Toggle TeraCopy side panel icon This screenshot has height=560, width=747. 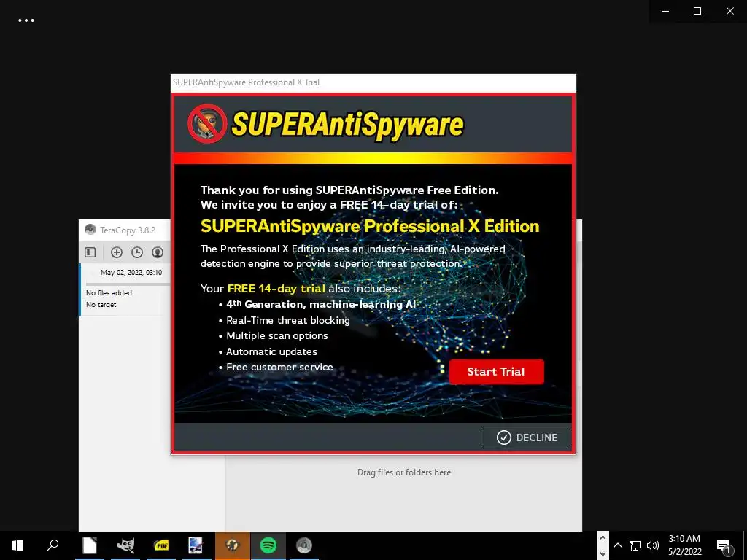point(90,252)
